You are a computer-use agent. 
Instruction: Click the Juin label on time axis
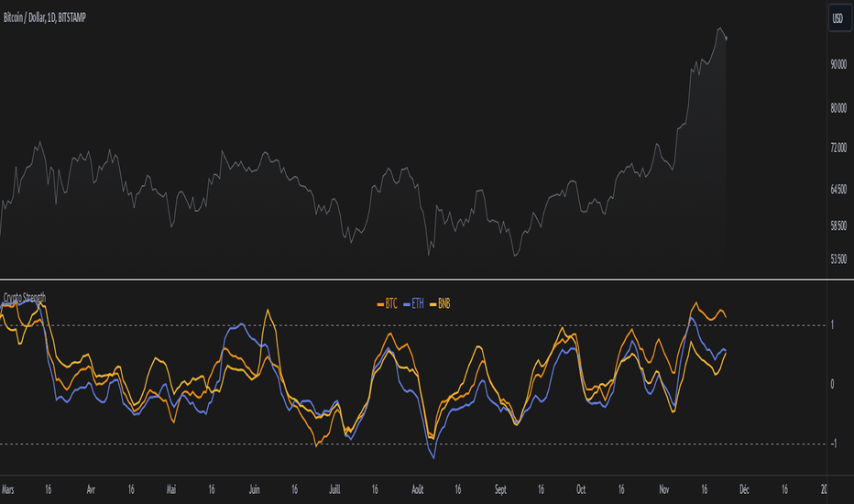point(255,490)
